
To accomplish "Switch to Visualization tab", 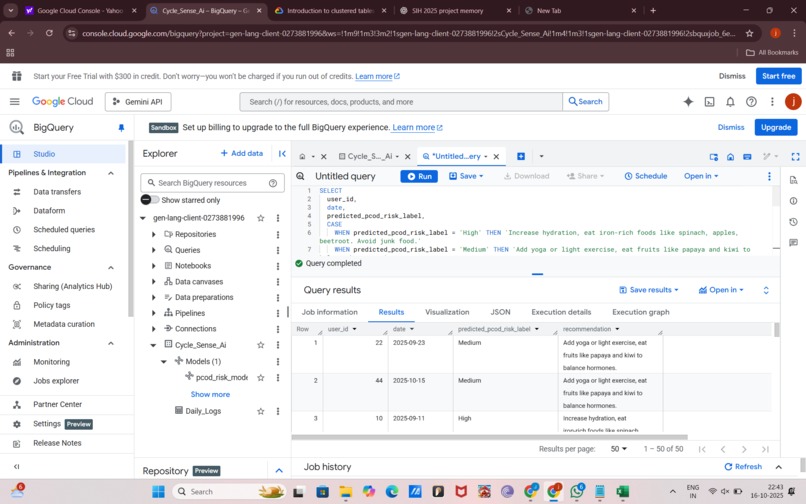I will (x=447, y=312).
